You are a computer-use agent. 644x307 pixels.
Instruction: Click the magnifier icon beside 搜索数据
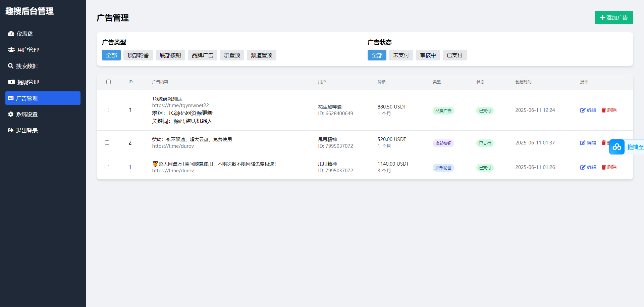click(x=11, y=66)
